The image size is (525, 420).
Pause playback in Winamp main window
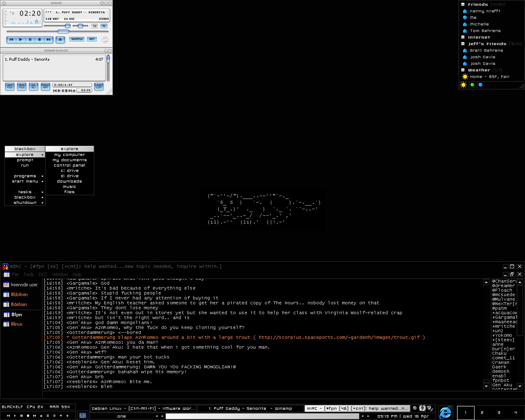click(30, 40)
